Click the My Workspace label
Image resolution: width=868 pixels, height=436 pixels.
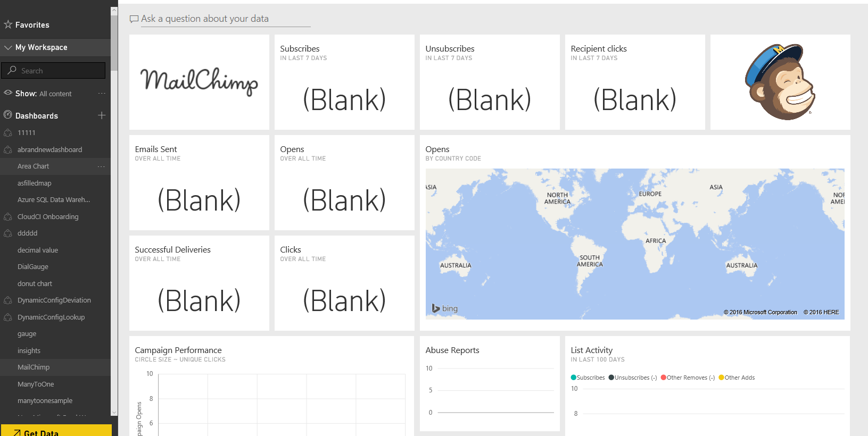[x=42, y=47]
